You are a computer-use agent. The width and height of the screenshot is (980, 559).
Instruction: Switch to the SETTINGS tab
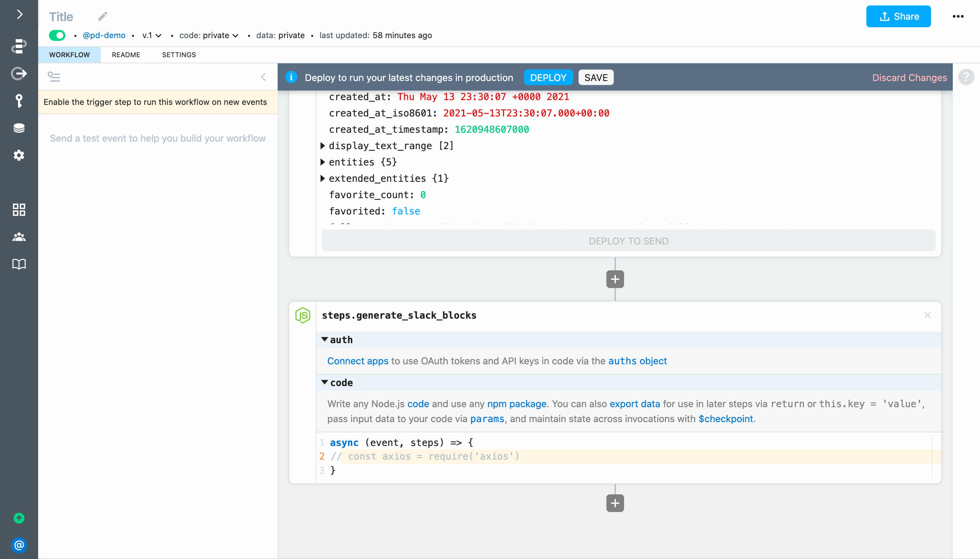point(179,55)
